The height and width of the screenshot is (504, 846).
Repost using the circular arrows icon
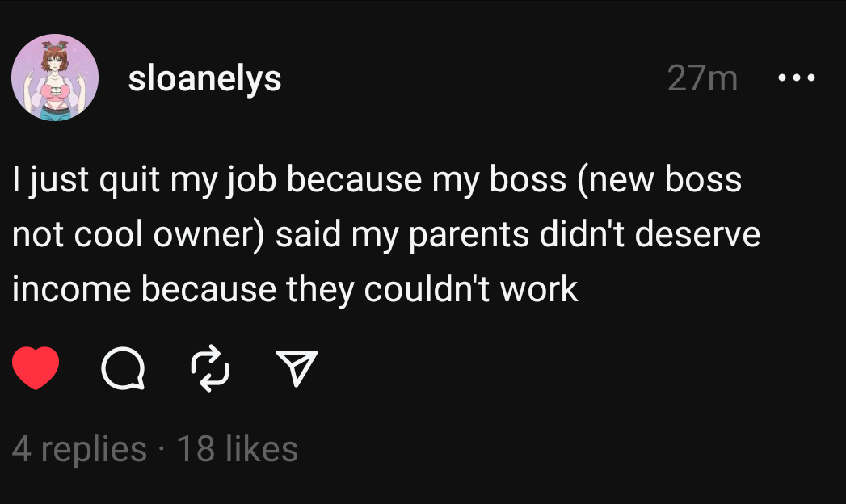210,368
